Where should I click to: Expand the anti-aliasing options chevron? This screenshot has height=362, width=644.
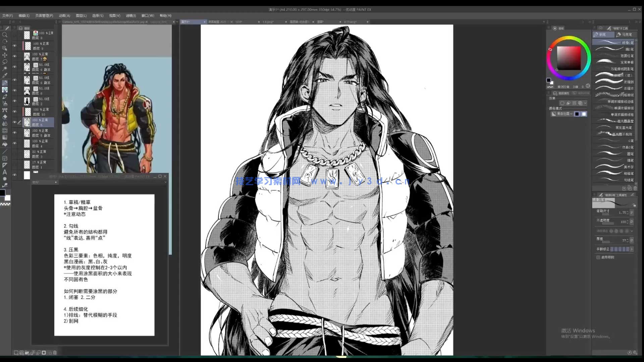(x=632, y=231)
